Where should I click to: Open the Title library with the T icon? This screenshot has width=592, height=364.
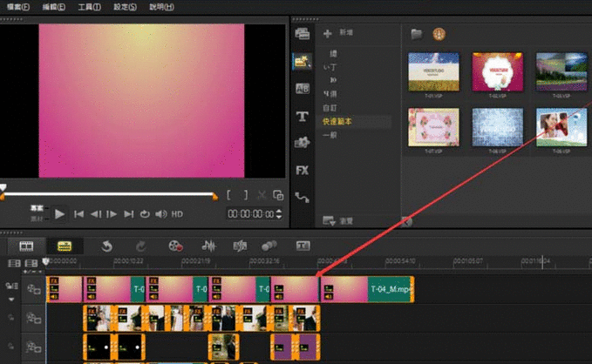pos(303,116)
